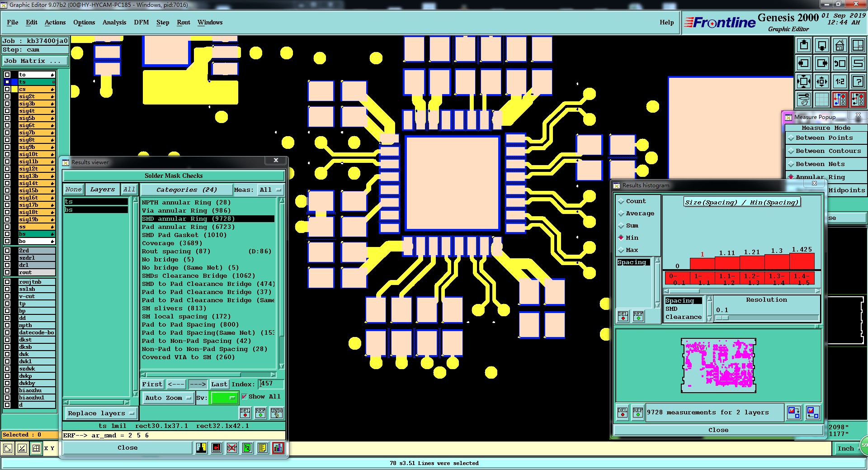The height and width of the screenshot is (470, 868).
Task: Open the DFM menu
Action: pyautogui.click(x=141, y=22)
